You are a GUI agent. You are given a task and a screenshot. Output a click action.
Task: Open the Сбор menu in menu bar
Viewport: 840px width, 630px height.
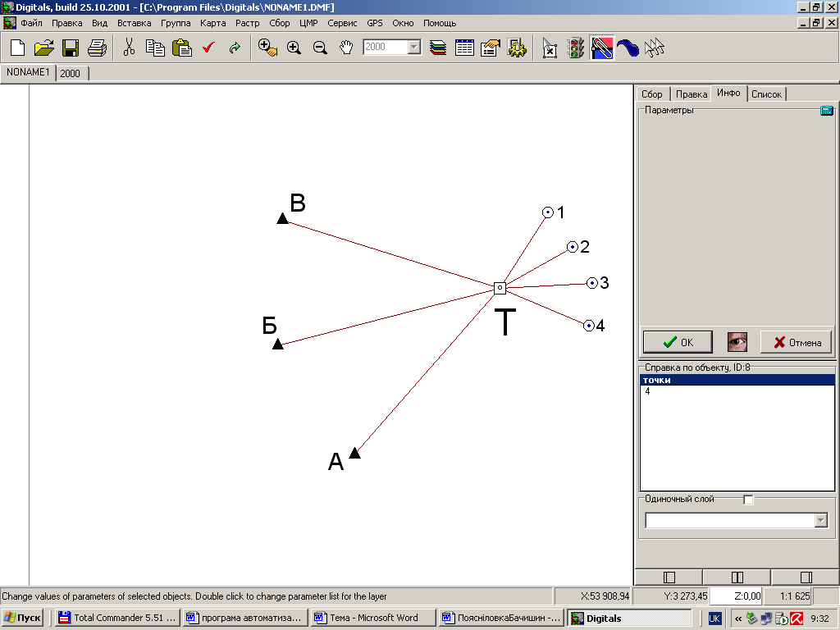click(280, 23)
